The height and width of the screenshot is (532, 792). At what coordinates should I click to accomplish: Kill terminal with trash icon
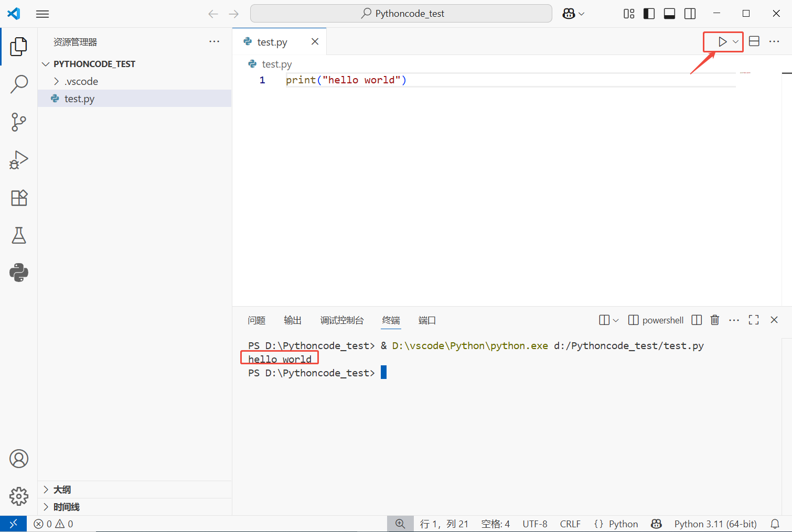[x=714, y=320]
